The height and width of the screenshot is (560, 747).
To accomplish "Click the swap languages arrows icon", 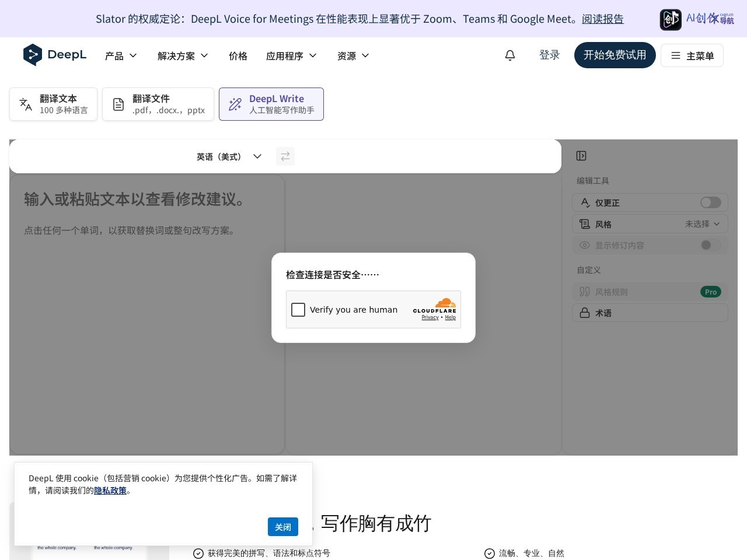I will point(285,156).
